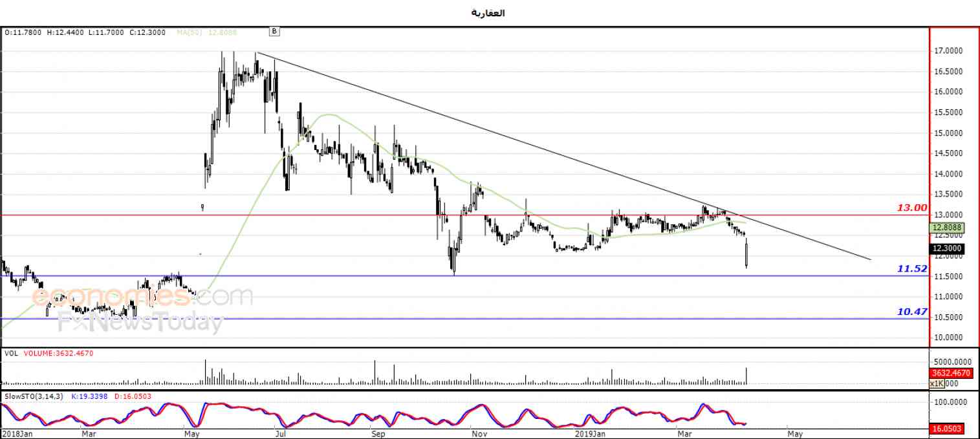Click the Nov date on time axis
This screenshot has height=439, width=980.
[x=478, y=433]
